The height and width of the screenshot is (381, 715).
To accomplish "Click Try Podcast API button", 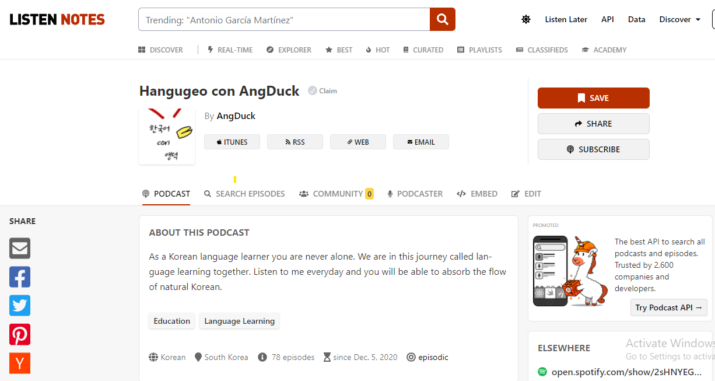I will [x=668, y=308].
